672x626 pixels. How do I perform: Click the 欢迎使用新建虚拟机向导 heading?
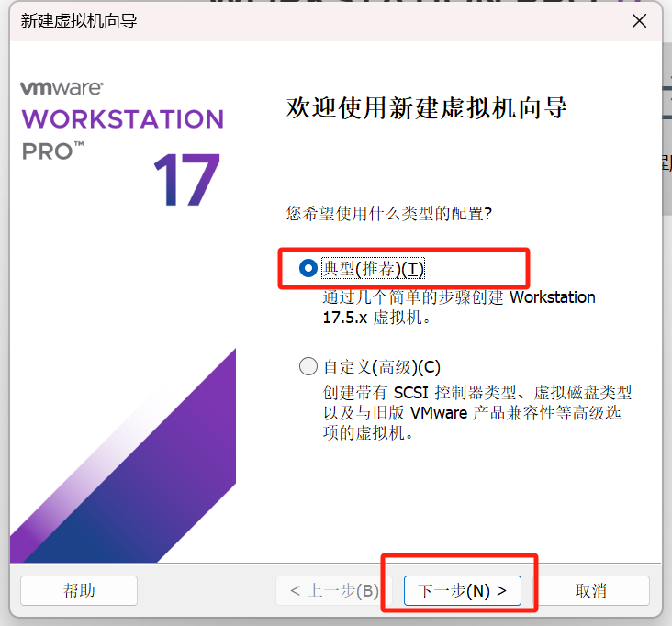coord(427,108)
